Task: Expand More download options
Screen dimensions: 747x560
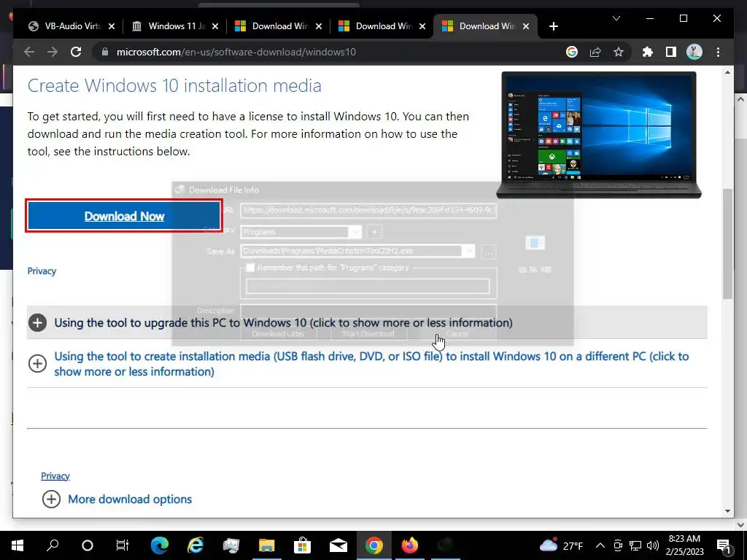Action: coord(117,499)
